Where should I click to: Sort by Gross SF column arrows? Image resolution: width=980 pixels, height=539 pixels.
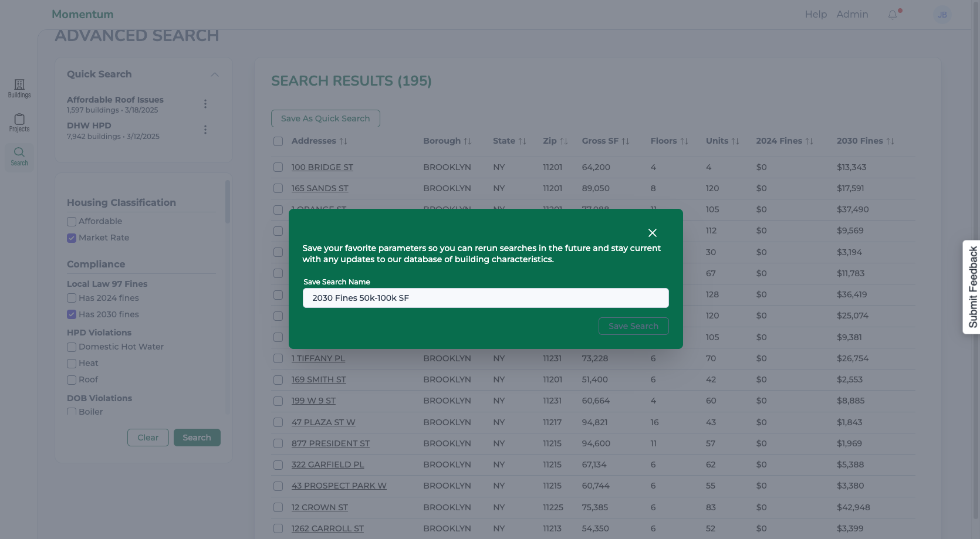tap(626, 141)
